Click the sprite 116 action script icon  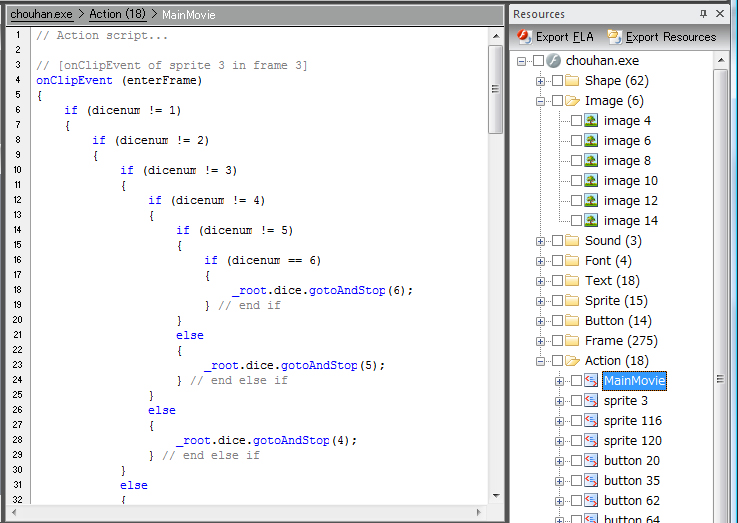(591, 420)
